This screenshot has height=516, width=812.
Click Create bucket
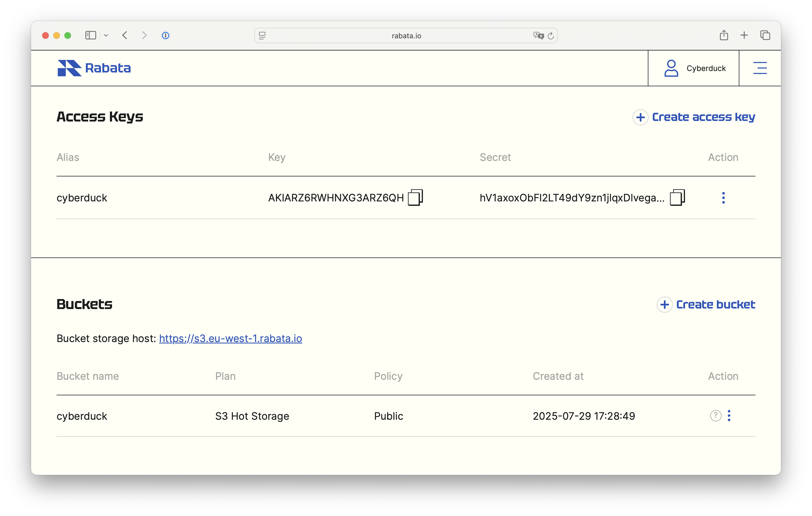[706, 304]
